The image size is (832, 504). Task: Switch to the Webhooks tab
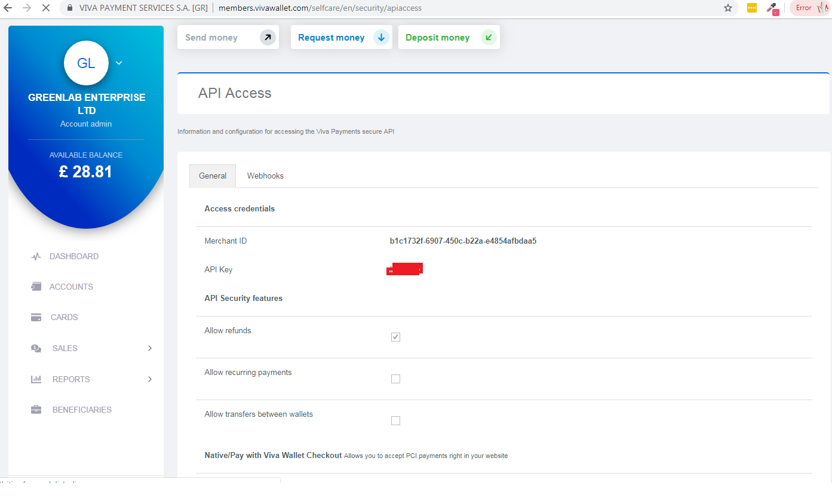click(265, 176)
